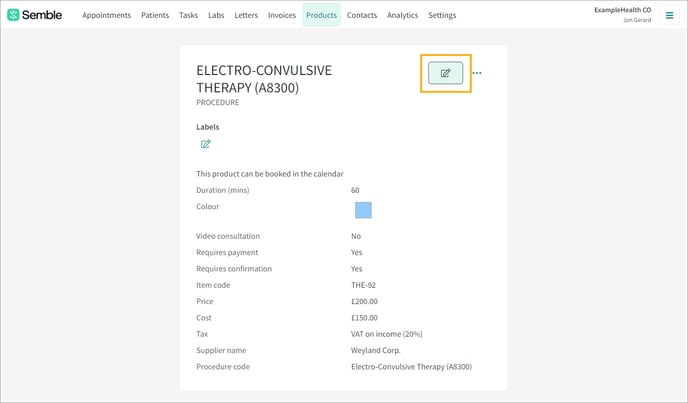Open the Analytics page

pos(402,15)
